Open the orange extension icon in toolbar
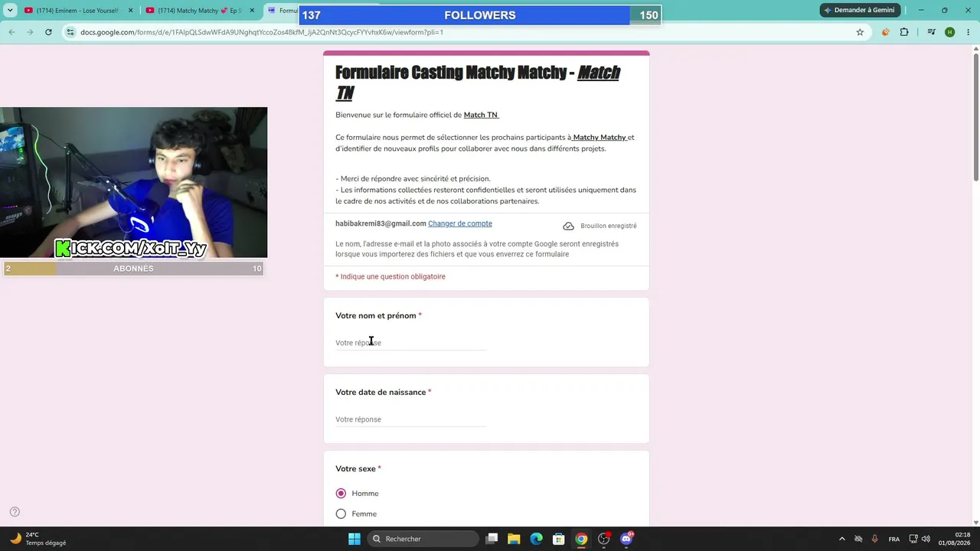 pyautogui.click(x=886, y=32)
